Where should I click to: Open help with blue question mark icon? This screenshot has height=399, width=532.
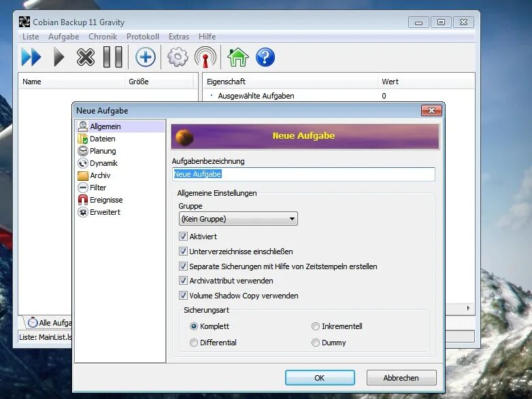pos(265,57)
